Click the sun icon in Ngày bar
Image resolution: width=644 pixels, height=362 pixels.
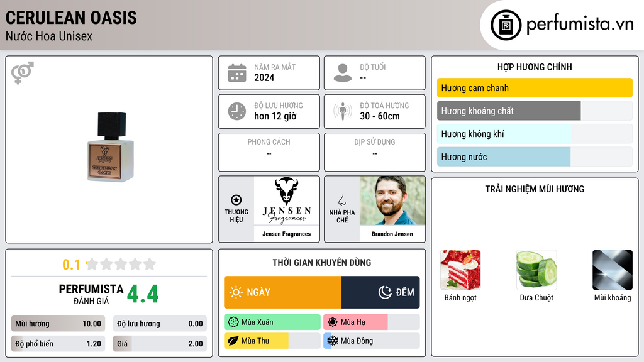pyautogui.click(x=236, y=292)
